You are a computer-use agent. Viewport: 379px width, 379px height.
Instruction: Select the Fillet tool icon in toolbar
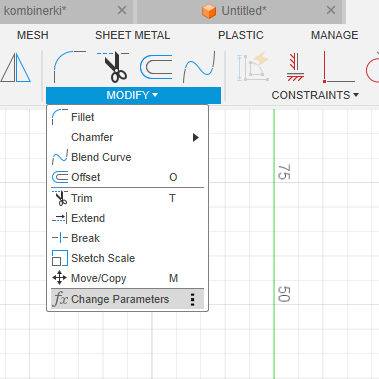(x=69, y=67)
